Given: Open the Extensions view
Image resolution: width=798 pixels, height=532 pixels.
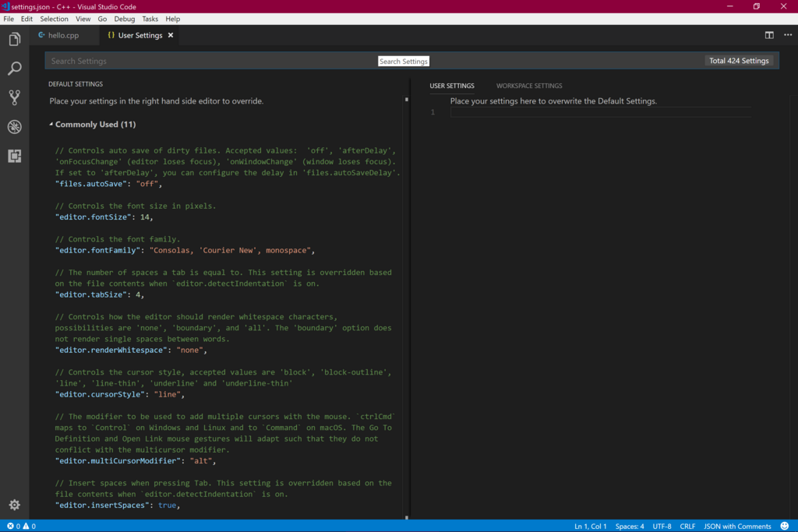Looking at the screenshot, I should 15,156.
